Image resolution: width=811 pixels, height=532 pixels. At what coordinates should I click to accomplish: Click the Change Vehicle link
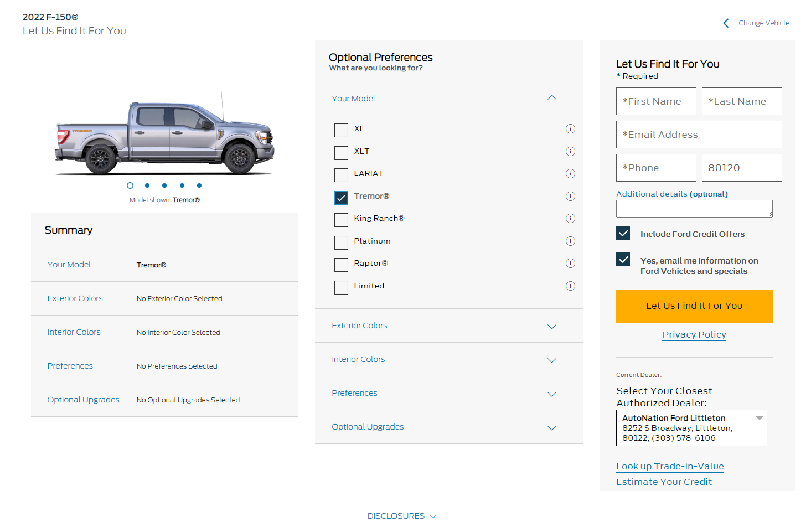764,23
